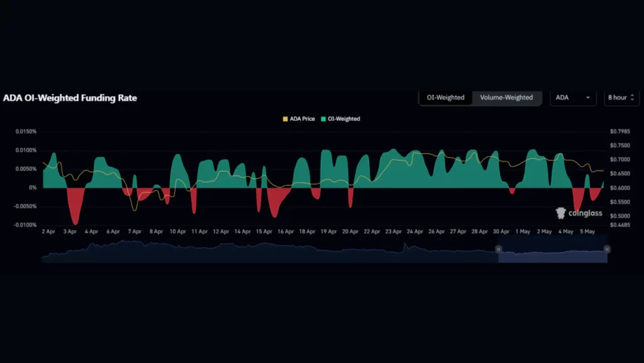Click the -0.0050% axis label
The height and width of the screenshot is (363, 644).
pyautogui.click(x=25, y=206)
